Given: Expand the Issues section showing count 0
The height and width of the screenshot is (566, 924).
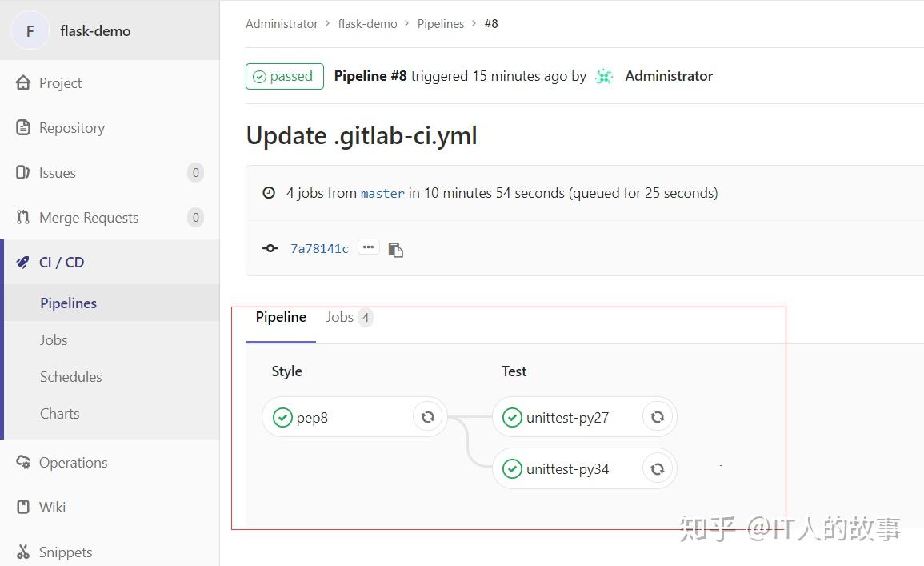Looking at the screenshot, I should (57, 172).
